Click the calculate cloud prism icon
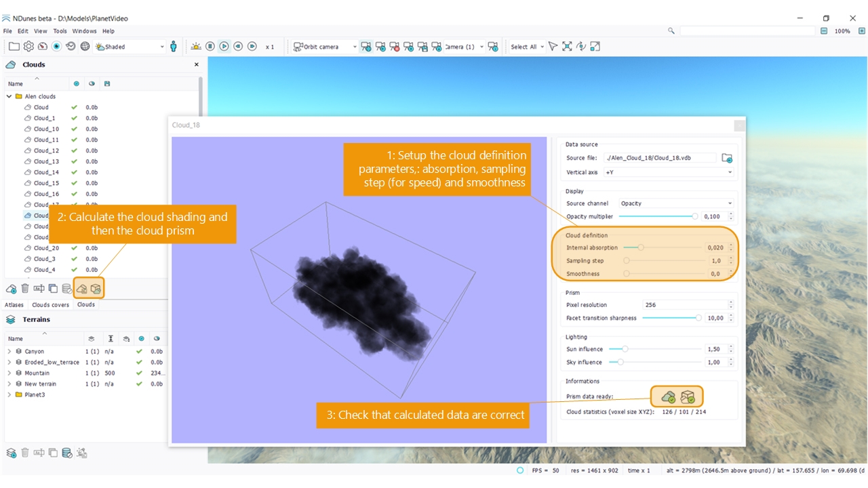868x488 pixels. click(x=96, y=289)
